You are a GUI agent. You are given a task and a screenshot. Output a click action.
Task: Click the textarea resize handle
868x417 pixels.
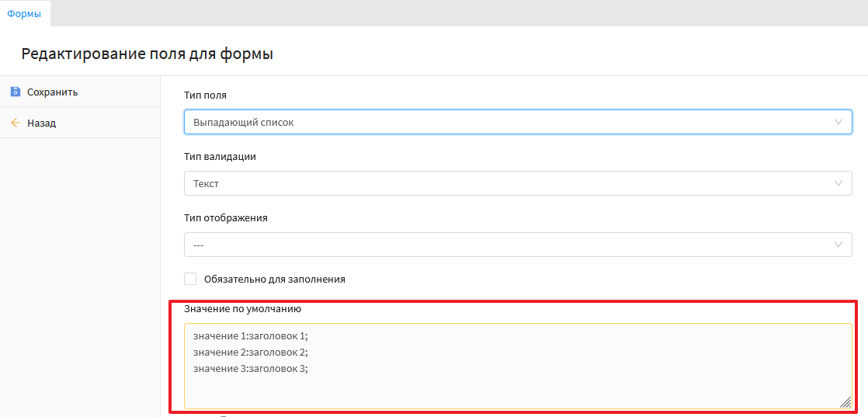point(845,401)
